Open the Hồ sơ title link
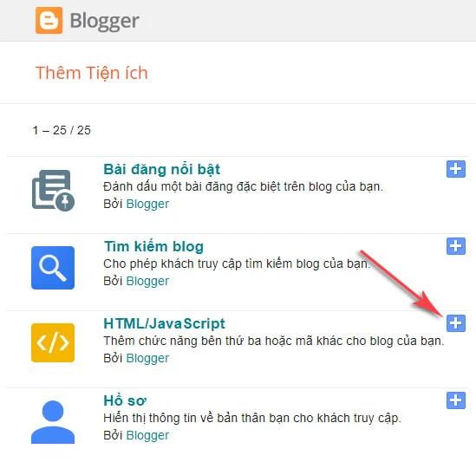Screen dimensions: 476x462 coord(125,400)
